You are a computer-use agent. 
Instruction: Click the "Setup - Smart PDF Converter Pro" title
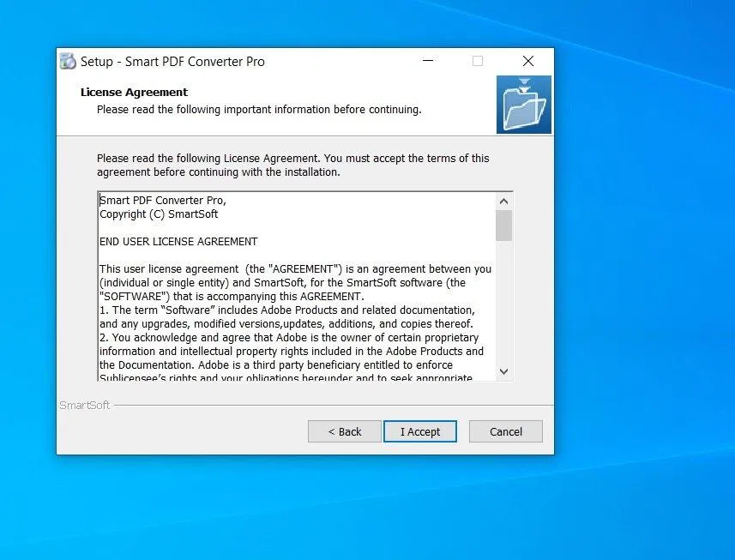(x=172, y=62)
